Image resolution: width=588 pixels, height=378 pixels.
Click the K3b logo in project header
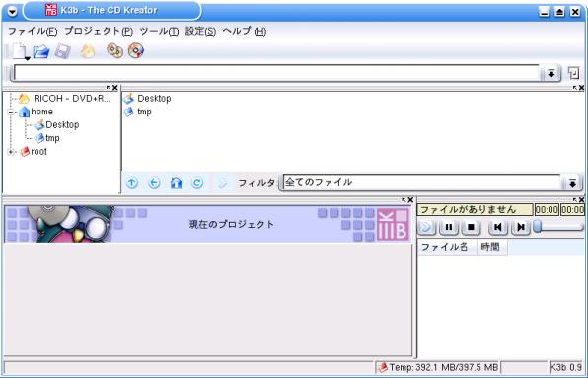393,225
